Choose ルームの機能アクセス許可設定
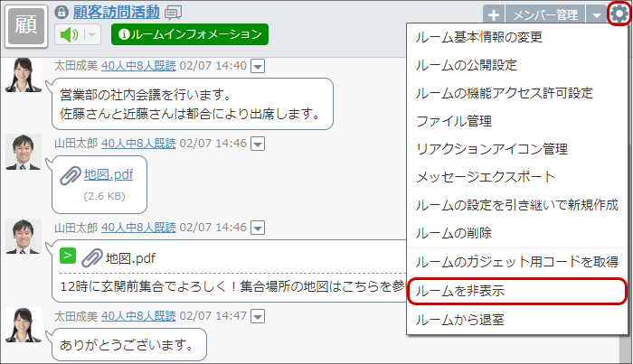Screen dimensions: 633x364 517,93
